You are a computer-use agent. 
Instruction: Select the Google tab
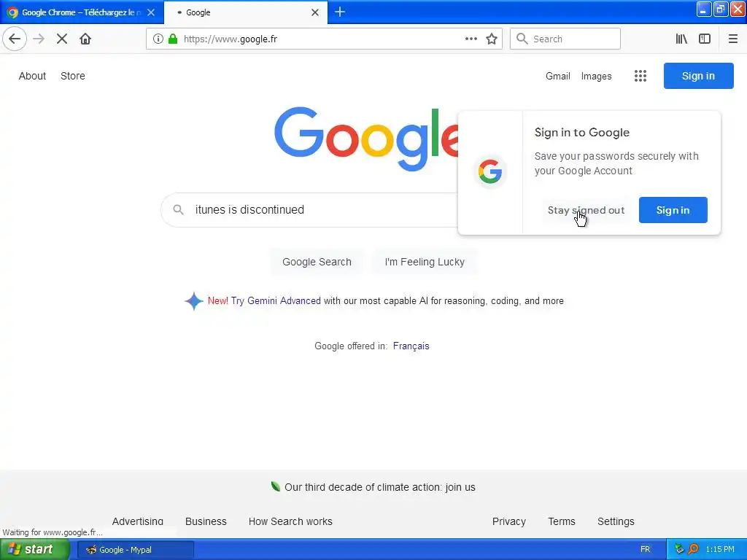tap(245, 12)
